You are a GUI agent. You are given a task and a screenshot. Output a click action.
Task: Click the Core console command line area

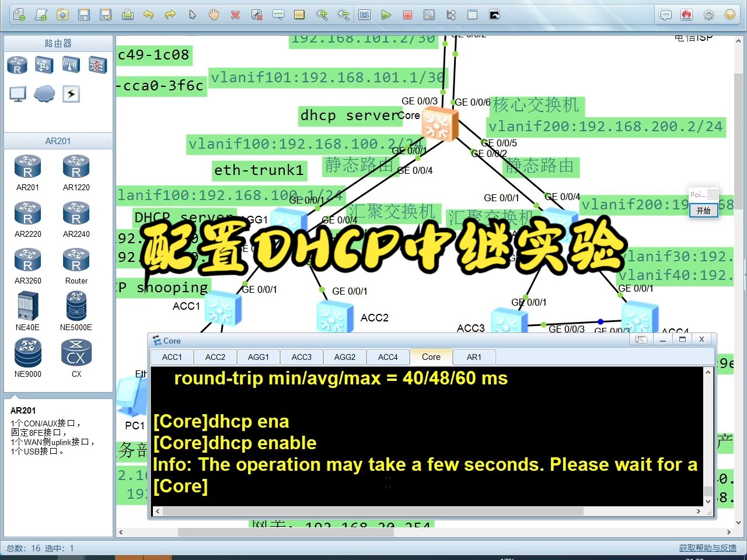click(427, 436)
